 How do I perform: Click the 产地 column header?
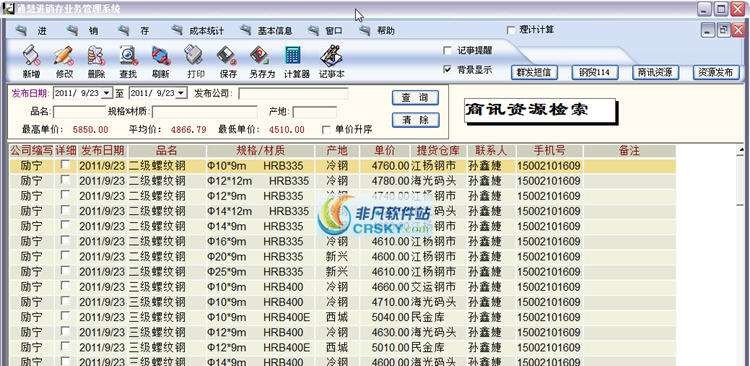(337, 151)
